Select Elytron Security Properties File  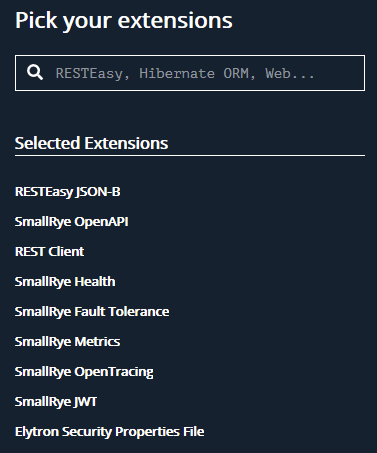coord(109,432)
